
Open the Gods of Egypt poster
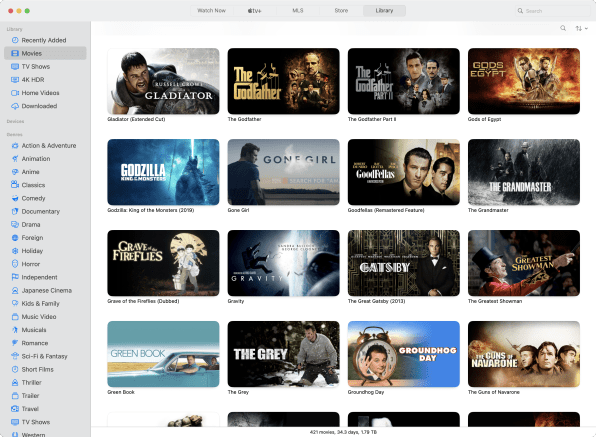pyautogui.click(x=524, y=81)
